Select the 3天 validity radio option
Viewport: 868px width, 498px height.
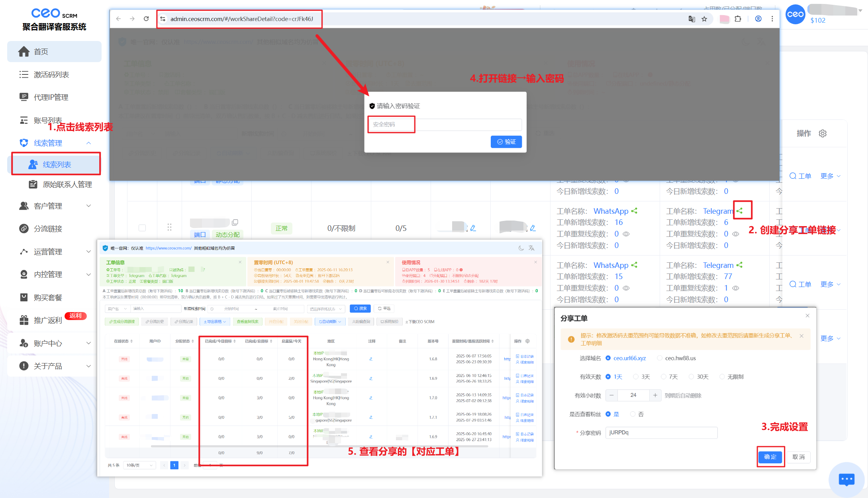pos(636,377)
